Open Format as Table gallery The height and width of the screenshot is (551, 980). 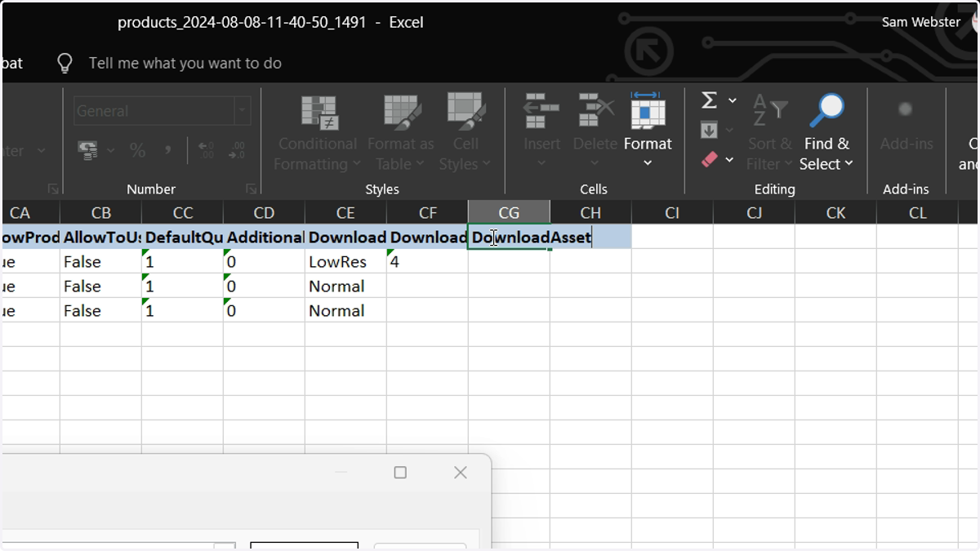401,132
